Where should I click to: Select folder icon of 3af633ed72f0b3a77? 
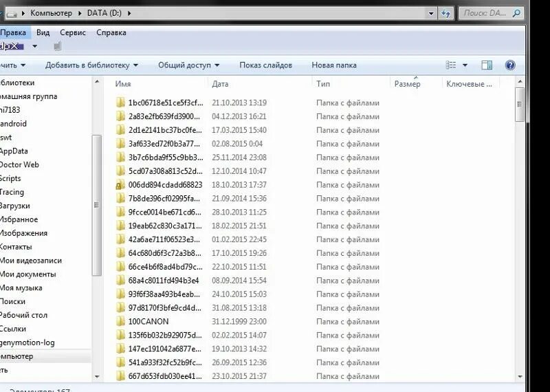[x=120, y=144]
